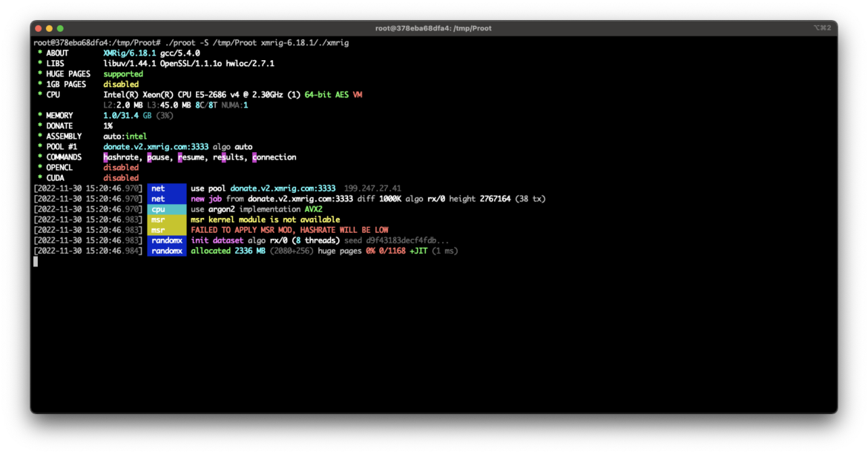Click the IP address 199.247.27.41
Screen dimensions: 868x454
tap(372, 188)
